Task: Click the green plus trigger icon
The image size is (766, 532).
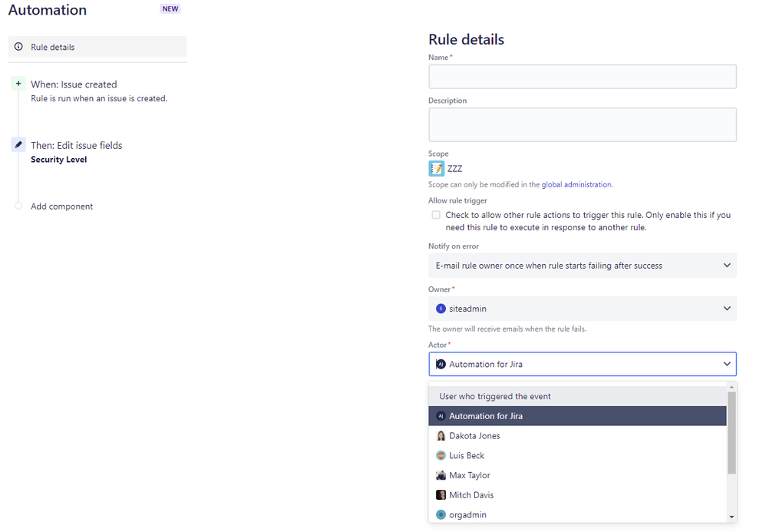Action: (18, 84)
